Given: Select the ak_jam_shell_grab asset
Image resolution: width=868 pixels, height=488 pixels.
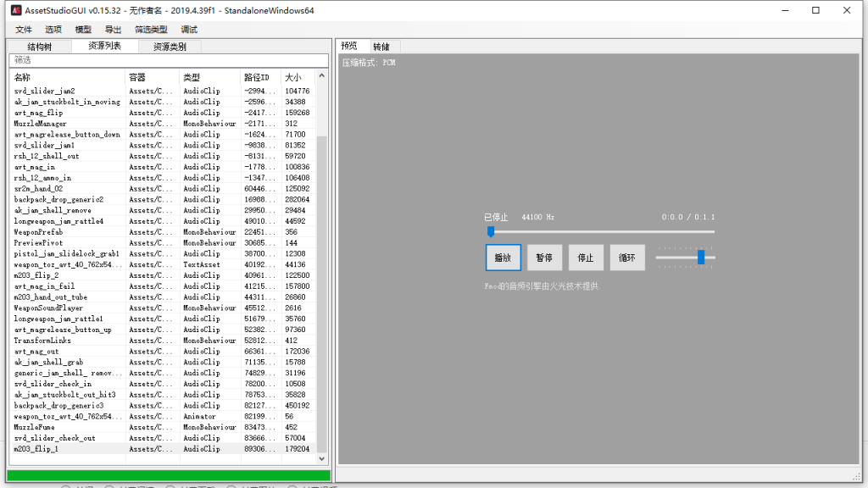Looking at the screenshot, I should tap(163, 362).
